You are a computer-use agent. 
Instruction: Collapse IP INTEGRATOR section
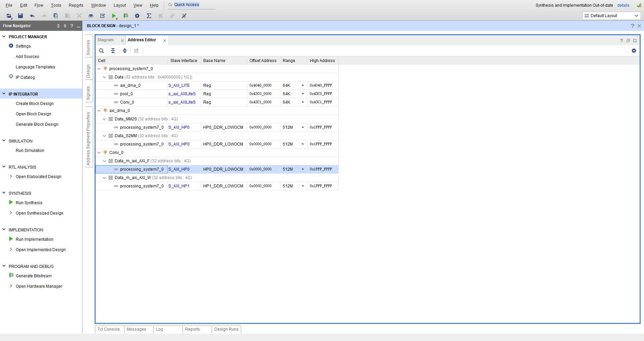[4, 94]
